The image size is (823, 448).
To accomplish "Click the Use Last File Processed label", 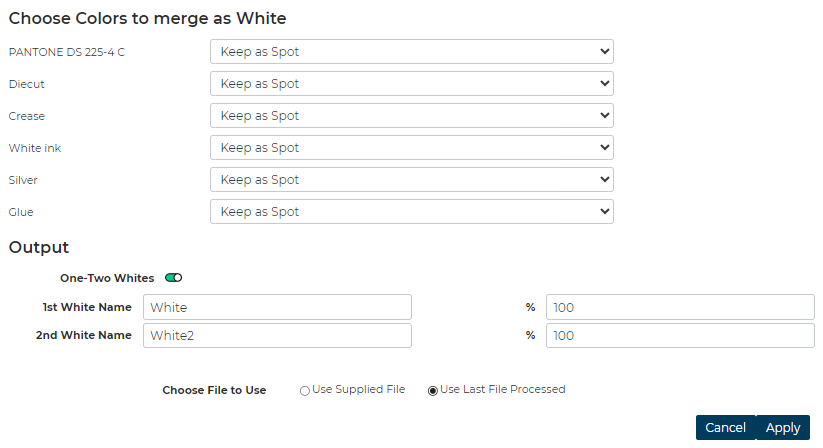I will point(502,390).
